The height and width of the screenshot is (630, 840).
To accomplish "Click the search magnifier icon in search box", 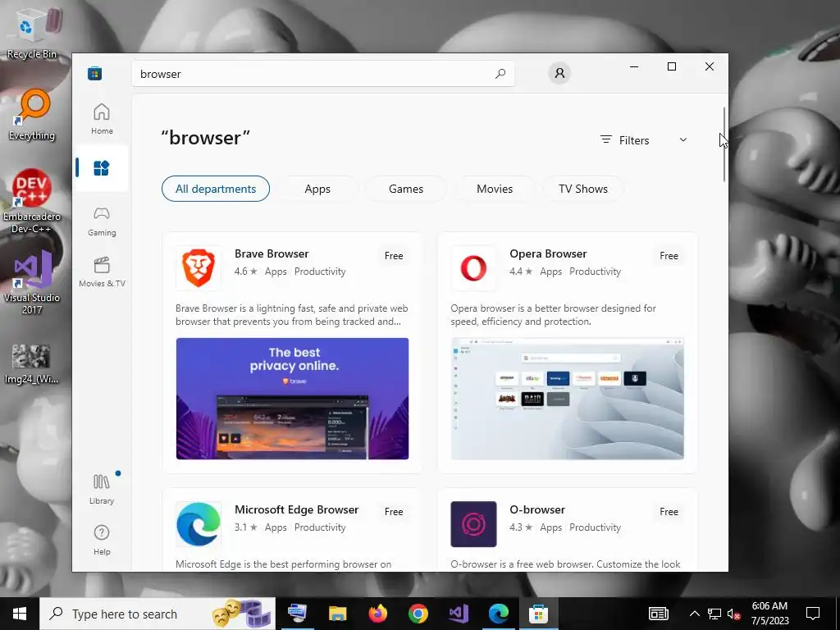I will point(500,73).
